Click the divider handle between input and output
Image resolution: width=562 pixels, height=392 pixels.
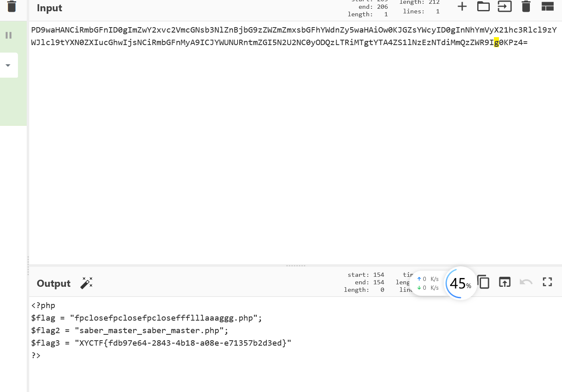296,266
